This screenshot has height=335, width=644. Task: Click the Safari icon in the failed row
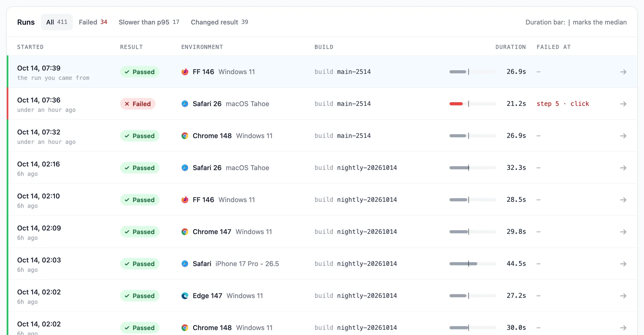point(185,104)
